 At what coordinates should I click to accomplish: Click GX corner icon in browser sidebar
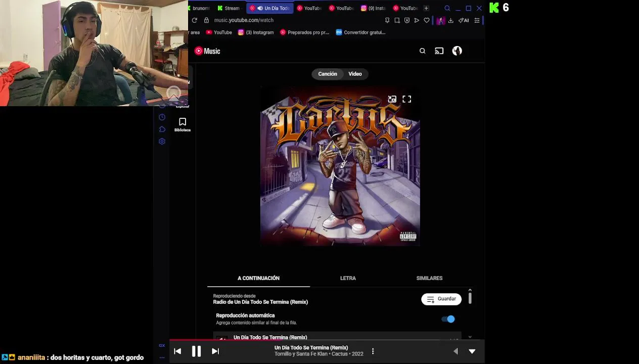(x=162, y=346)
